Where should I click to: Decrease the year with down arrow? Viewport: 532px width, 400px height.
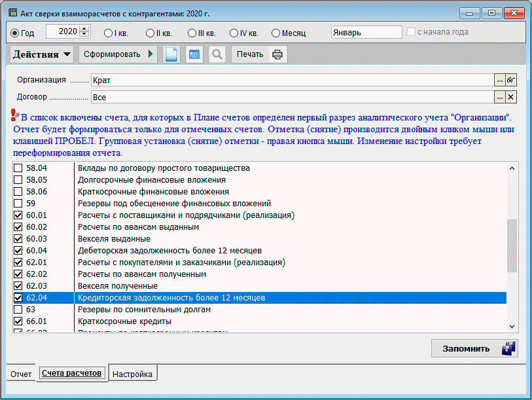[85, 34]
